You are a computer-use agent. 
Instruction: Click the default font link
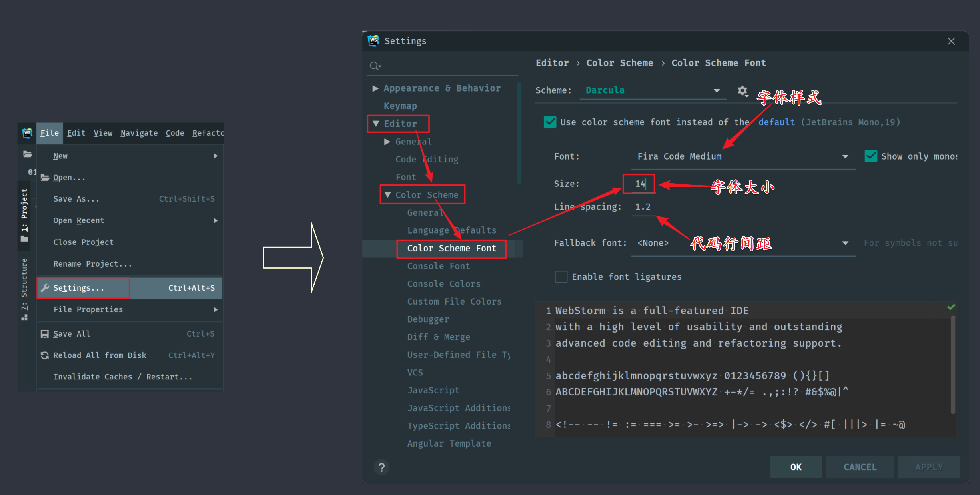pos(776,122)
